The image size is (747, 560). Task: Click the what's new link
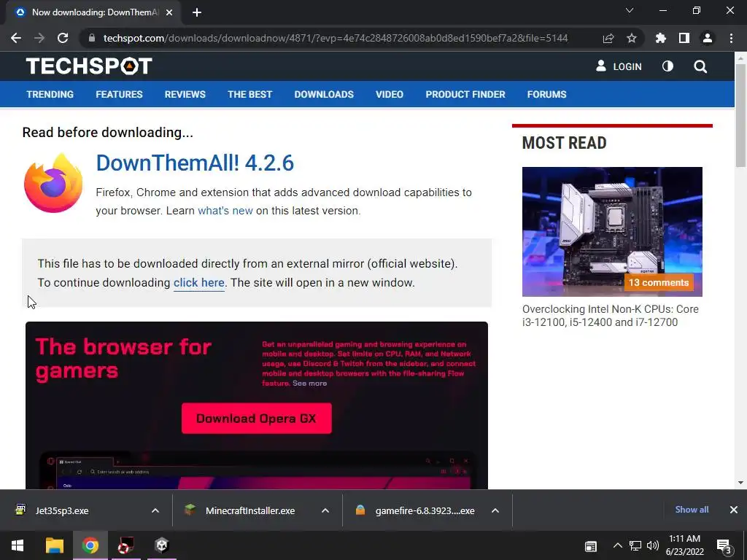225,211
